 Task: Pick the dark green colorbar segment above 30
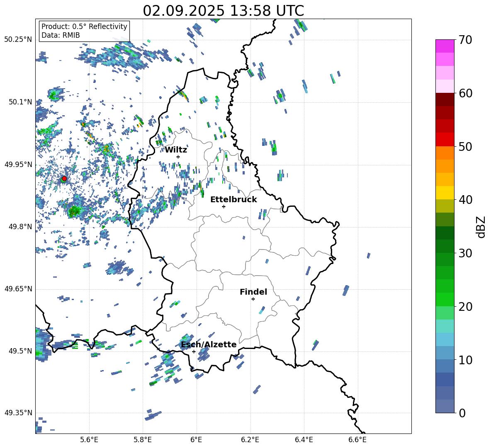click(x=445, y=246)
